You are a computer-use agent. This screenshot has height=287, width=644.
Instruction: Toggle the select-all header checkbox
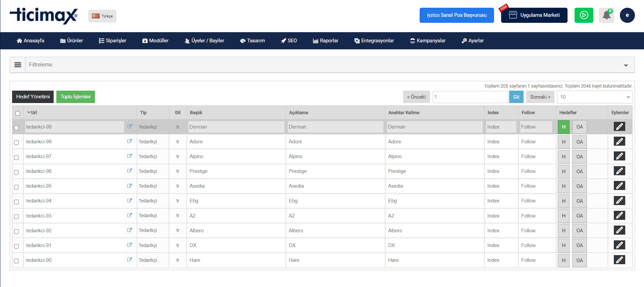[x=18, y=113]
